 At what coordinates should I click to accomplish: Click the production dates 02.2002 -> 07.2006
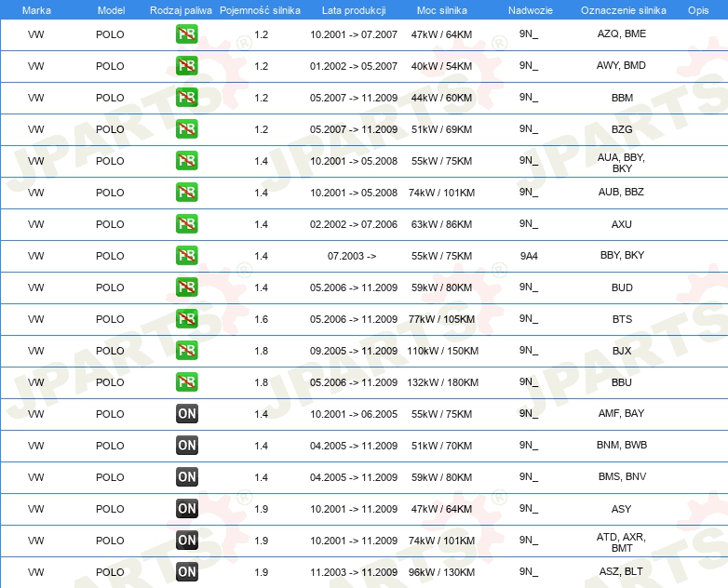[x=354, y=224]
